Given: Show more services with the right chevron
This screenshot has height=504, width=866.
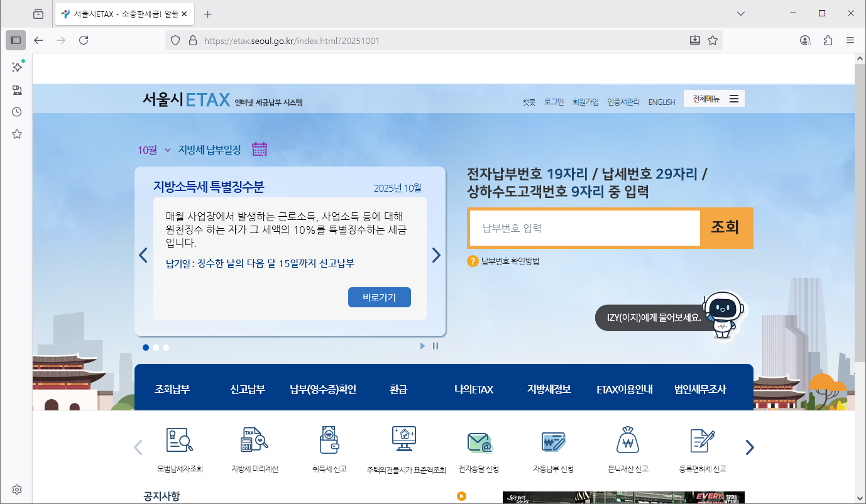Looking at the screenshot, I should pyautogui.click(x=749, y=447).
